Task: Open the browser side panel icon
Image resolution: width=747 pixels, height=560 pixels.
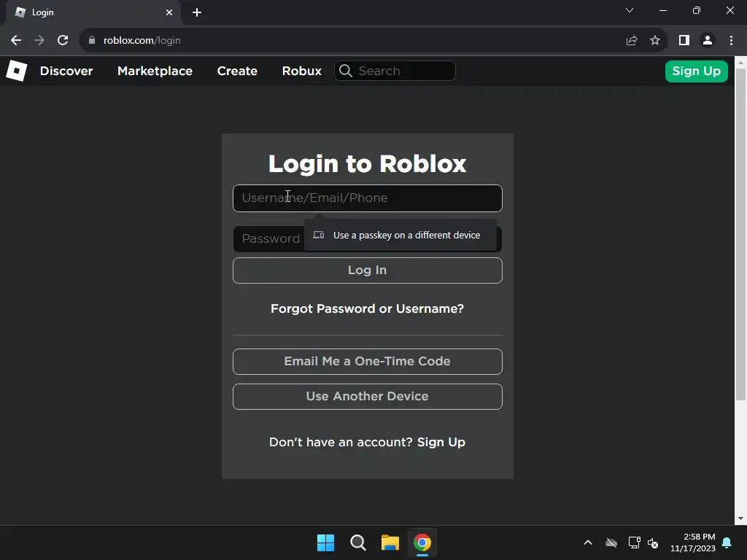Action: point(684,41)
